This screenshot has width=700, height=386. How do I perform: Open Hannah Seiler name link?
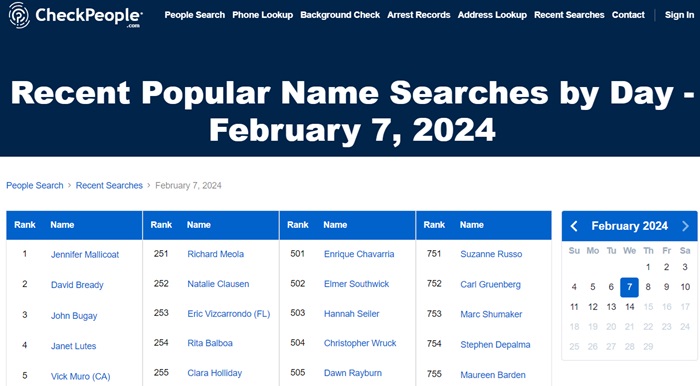351,314
